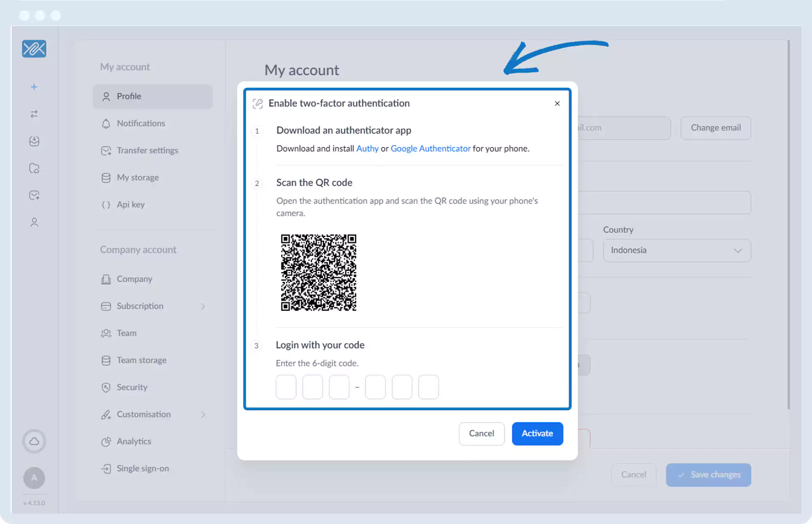Click the contacts person icon in the sidebar
This screenshot has height=524, width=812.
34,222
